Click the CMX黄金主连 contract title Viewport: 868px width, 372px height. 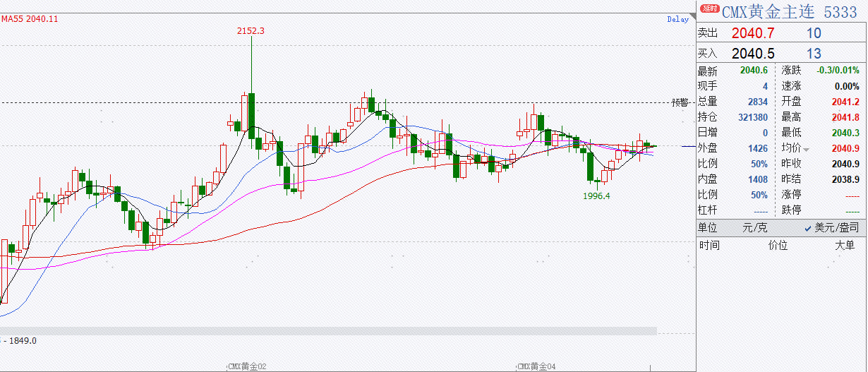click(x=768, y=11)
